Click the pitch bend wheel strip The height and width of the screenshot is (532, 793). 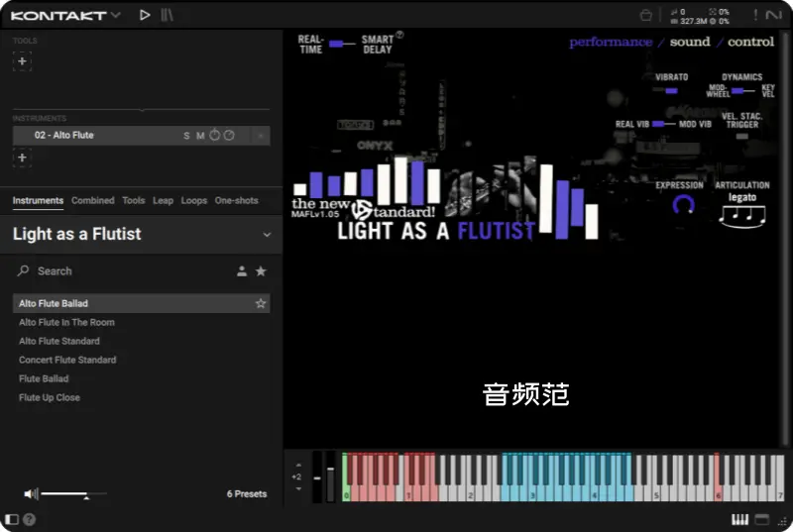317,477
